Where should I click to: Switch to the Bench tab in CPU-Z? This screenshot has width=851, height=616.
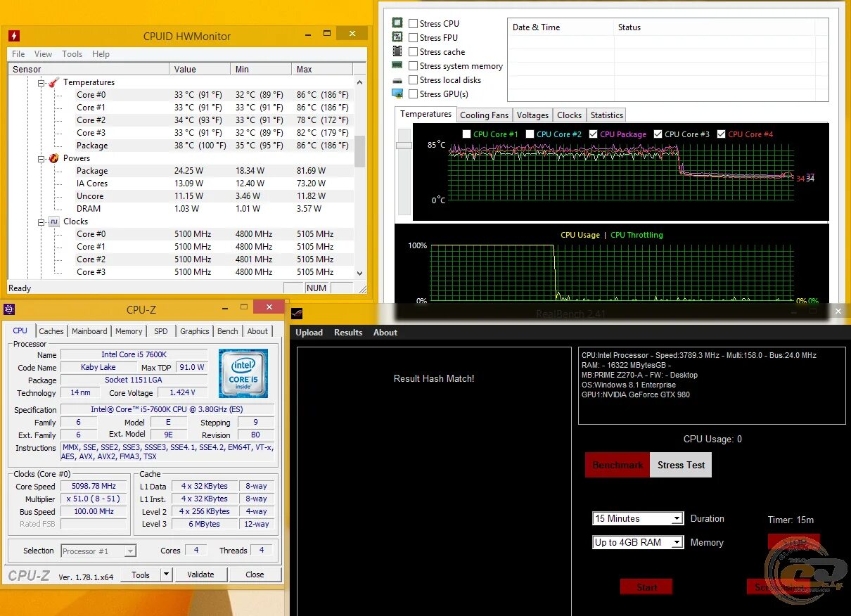(227, 331)
